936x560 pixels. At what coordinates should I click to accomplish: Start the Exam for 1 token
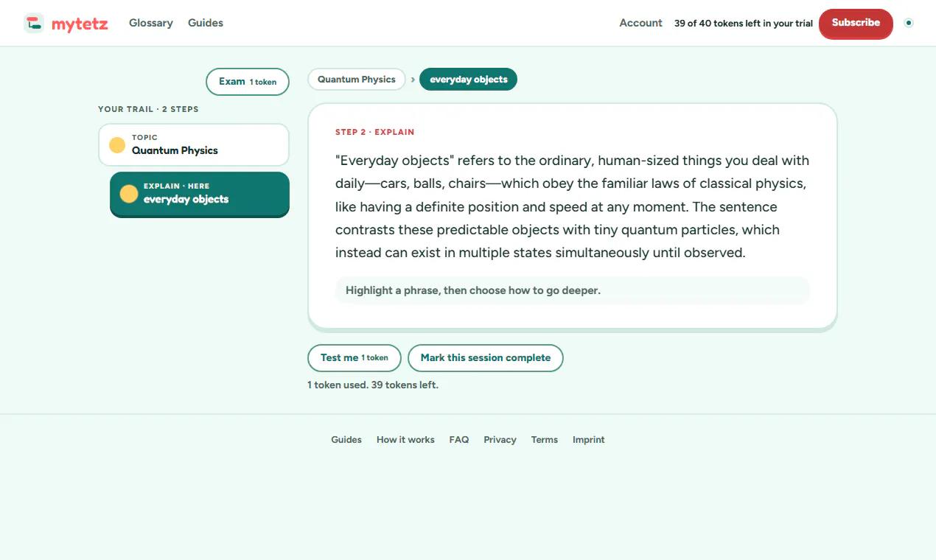248,82
